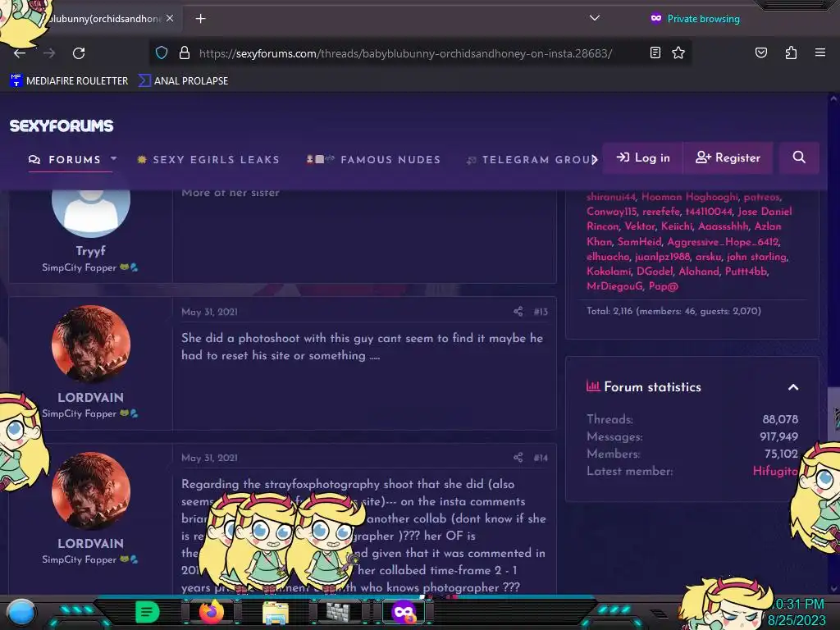The height and width of the screenshot is (630, 840).
Task: Save page to Pocket
Action: coord(760,52)
